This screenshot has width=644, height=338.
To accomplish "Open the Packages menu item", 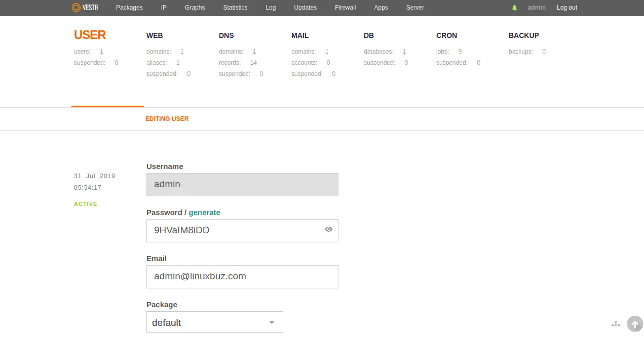I will point(129,8).
